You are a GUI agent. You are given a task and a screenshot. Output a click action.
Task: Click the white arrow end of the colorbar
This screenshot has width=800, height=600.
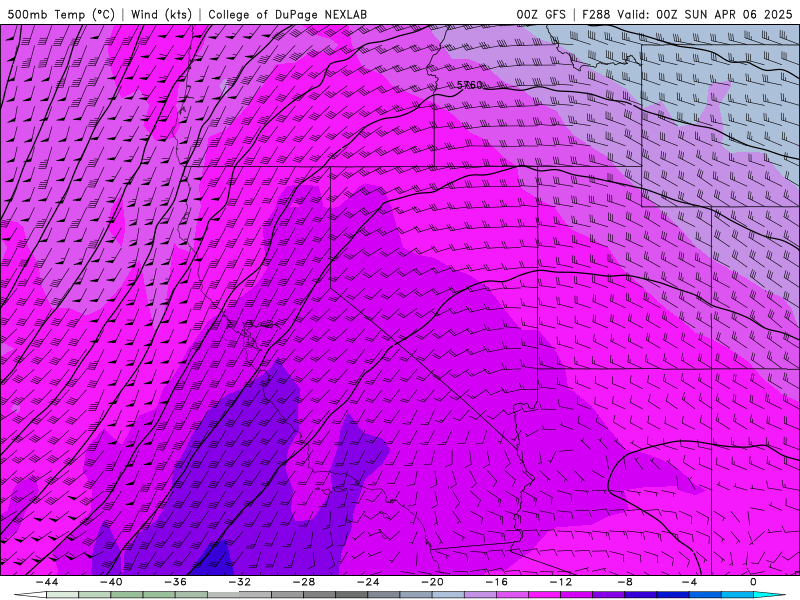point(30,595)
